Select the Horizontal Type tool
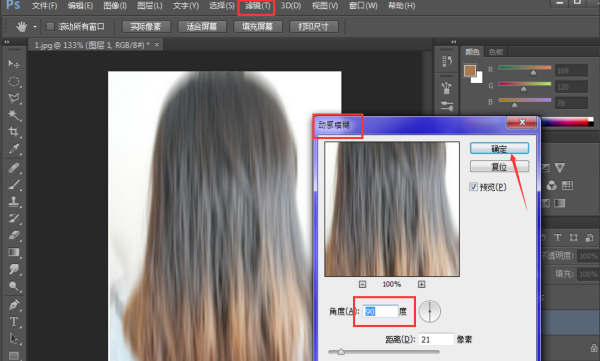 click(14, 322)
